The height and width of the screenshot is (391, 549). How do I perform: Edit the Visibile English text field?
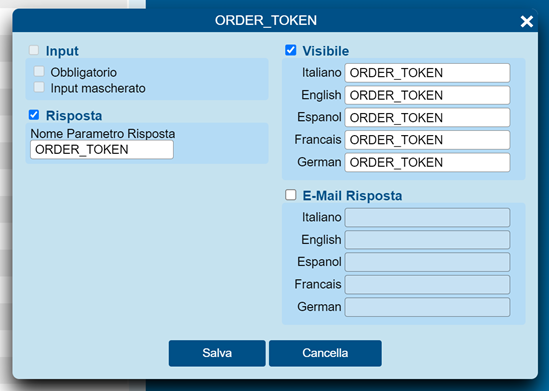tap(427, 95)
